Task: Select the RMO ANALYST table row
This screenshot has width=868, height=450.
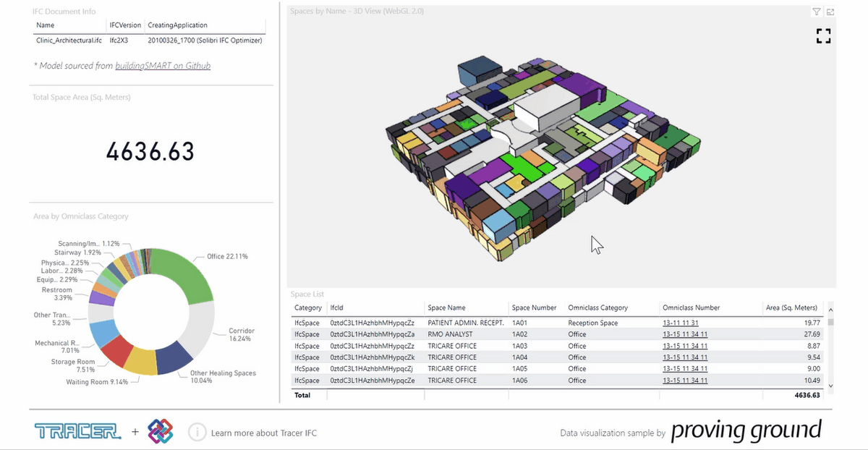Action: tap(558, 334)
